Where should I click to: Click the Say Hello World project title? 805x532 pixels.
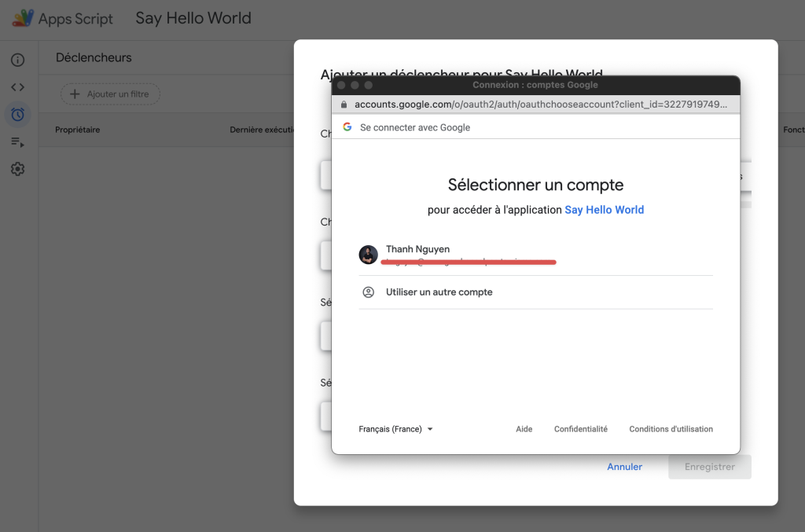tap(193, 18)
